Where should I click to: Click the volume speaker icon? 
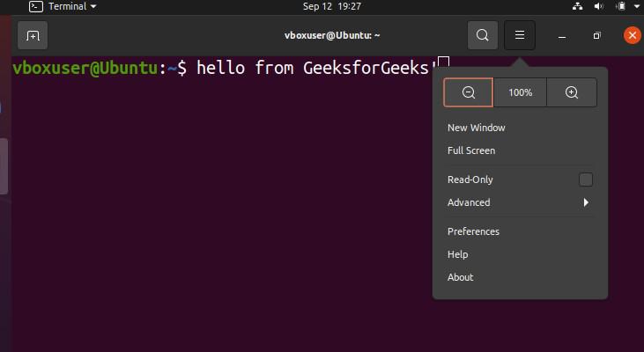click(x=599, y=6)
